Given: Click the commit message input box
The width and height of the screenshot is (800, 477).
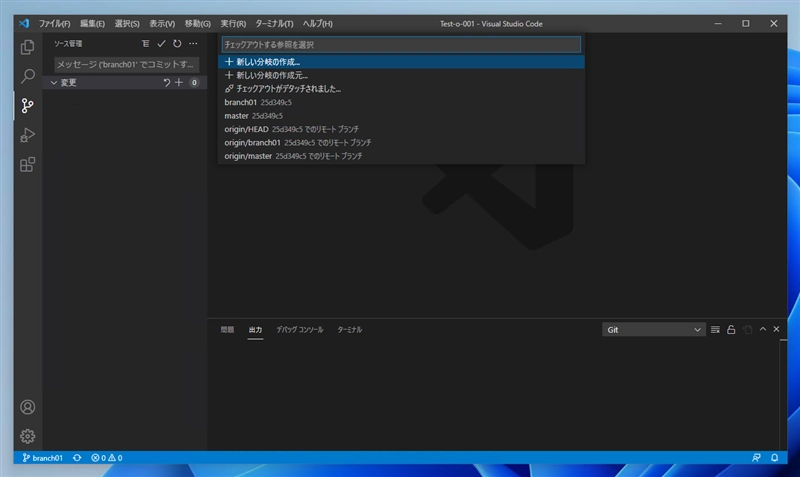Looking at the screenshot, I should 127,64.
